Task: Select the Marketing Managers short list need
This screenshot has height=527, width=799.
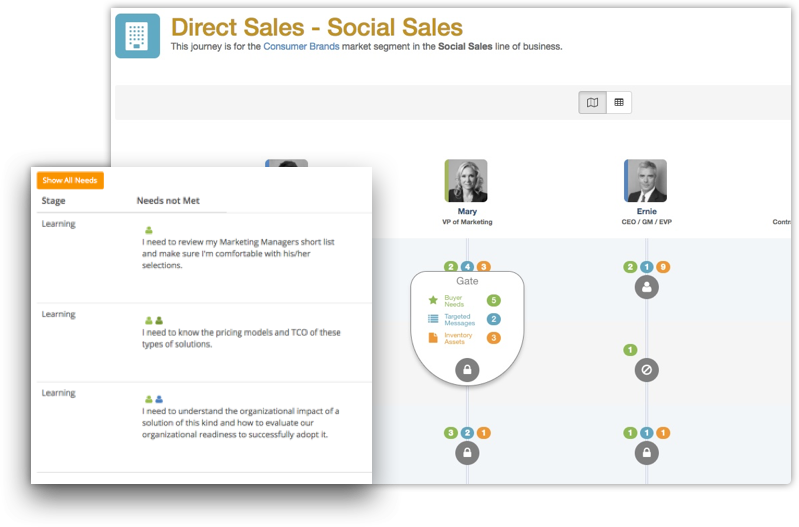Action: tap(238, 253)
